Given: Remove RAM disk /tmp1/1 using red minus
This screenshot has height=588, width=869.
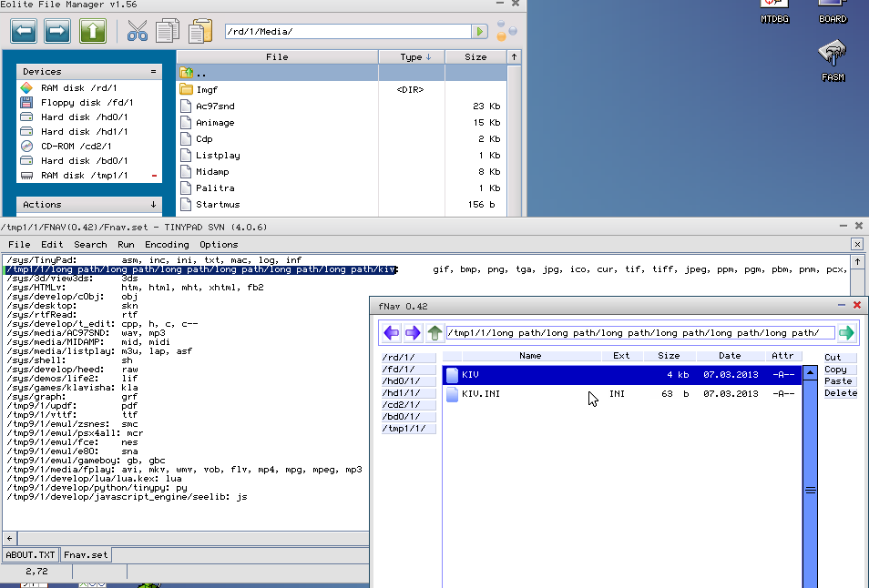Looking at the screenshot, I should coord(154,176).
